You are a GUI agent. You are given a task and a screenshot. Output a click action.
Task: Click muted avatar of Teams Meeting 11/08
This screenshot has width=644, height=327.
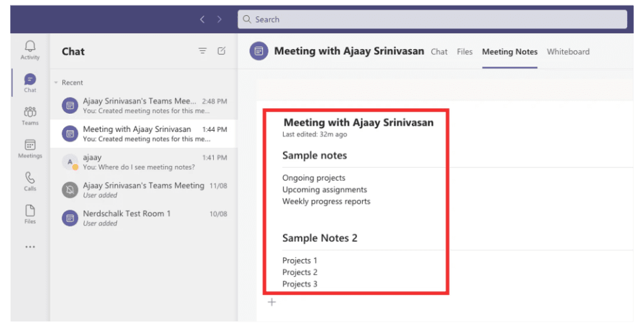click(x=70, y=190)
